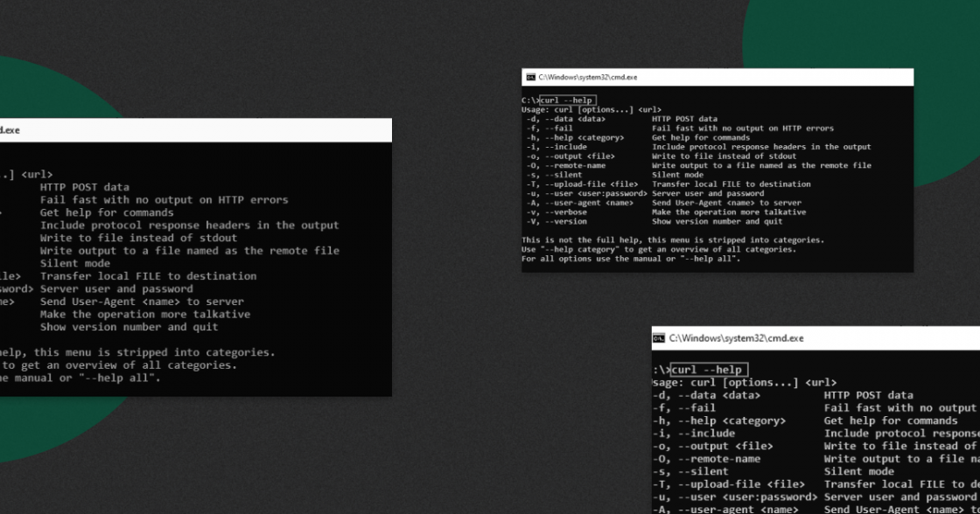Click 'HTTP POST data' in the left window
980x514 pixels.
click(84, 187)
